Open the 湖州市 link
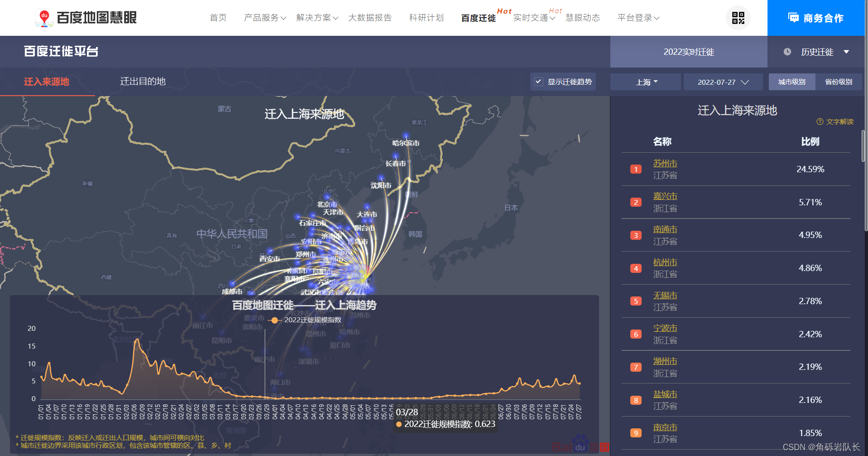This screenshot has width=868, height=456. coord(665,361)
